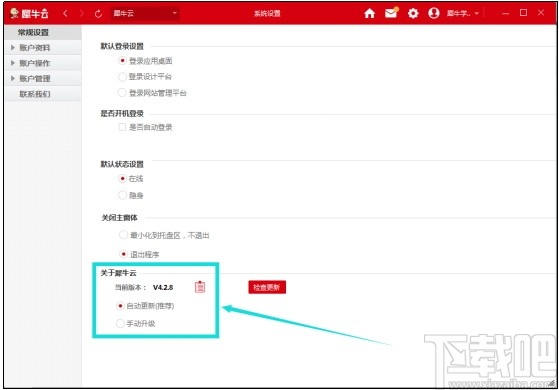Close the 系统设置 window
This screenshot has height=390, width=559.
pos(541,13)
